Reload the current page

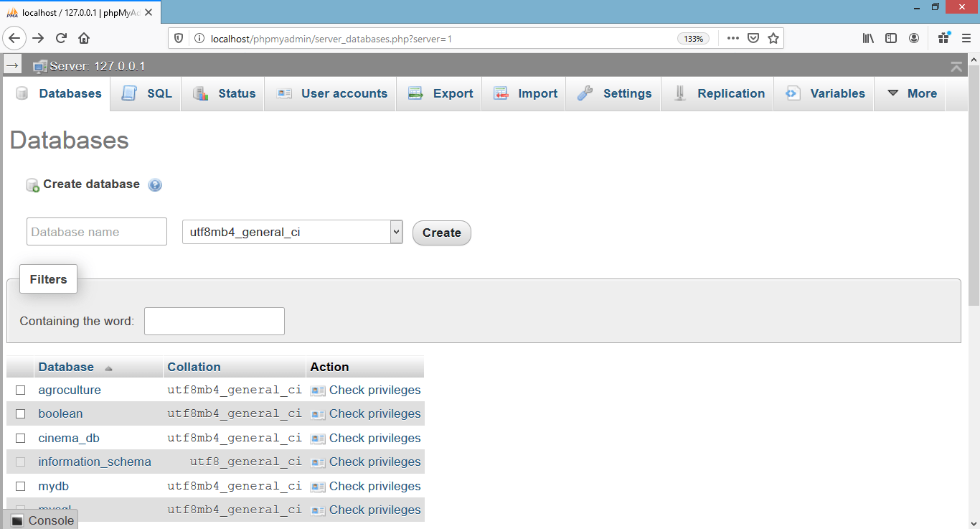tap(61, 38)
